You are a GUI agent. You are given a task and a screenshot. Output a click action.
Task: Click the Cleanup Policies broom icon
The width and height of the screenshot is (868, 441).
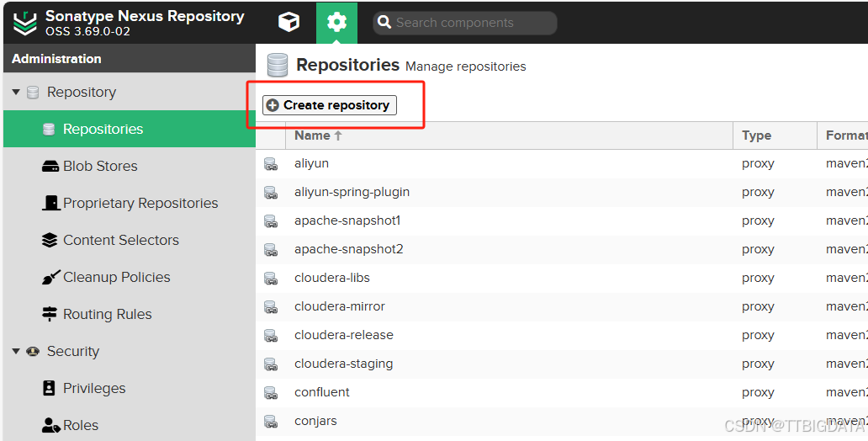click(x=51, y=277)
